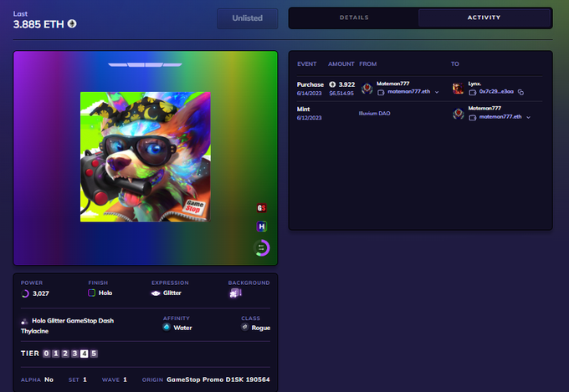
Task: Select tier 3 box
Action: [x=74, y=354]
